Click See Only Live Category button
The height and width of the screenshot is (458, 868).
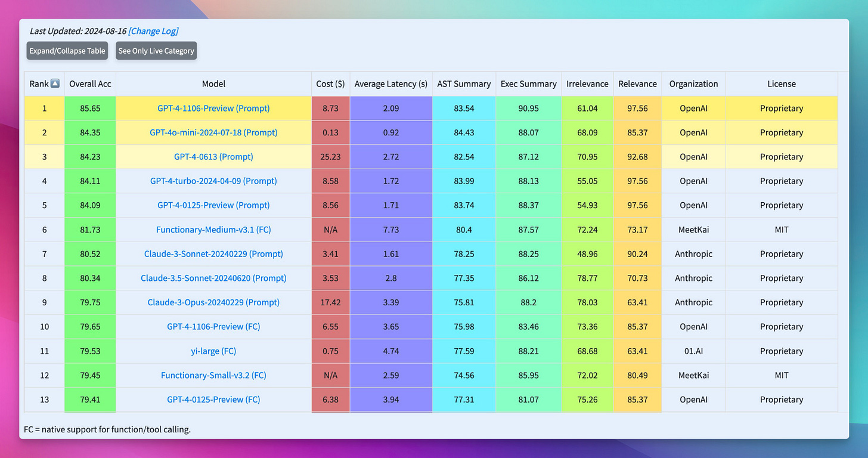(156, 51)
